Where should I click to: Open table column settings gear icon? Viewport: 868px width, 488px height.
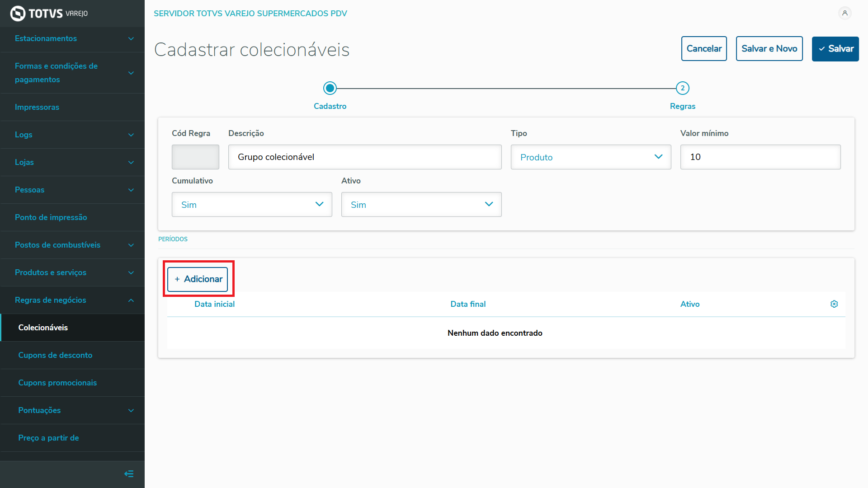click(834, 304)
